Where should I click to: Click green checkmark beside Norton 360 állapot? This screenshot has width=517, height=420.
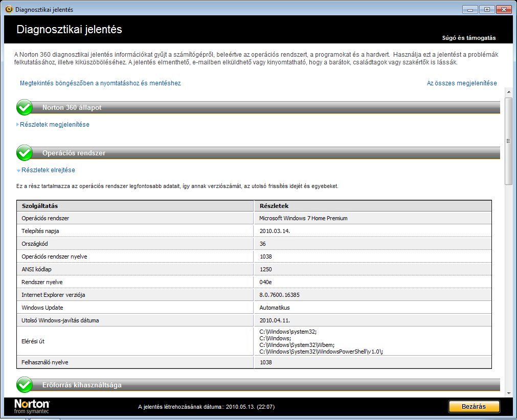click(25, 108)
